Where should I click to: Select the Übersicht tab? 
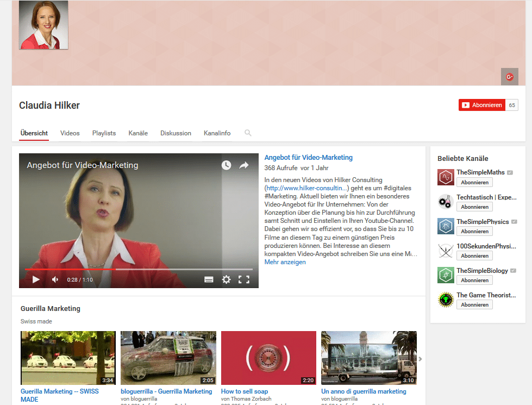[x=34, y=133]
